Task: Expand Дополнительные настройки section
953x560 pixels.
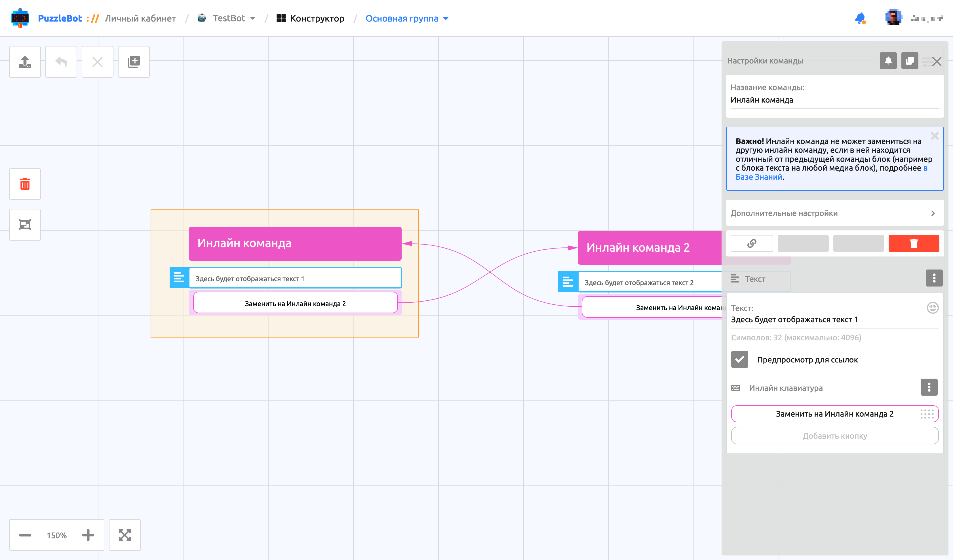Action: pyautogui.click(x=835, y=213)
